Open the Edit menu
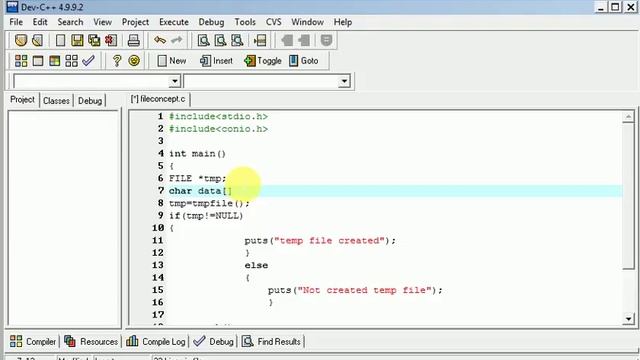This screenshot has width=640, height=360. click(40, 22)
